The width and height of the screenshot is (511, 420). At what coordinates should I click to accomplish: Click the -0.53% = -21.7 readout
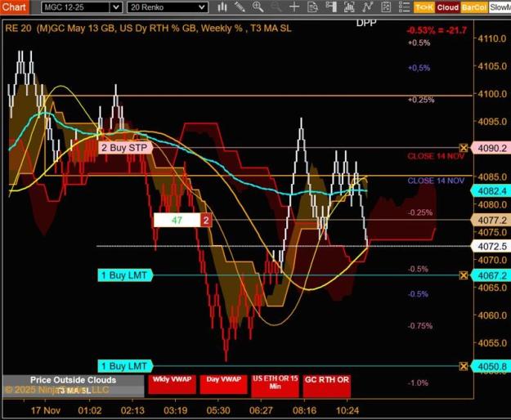(437, 30)
